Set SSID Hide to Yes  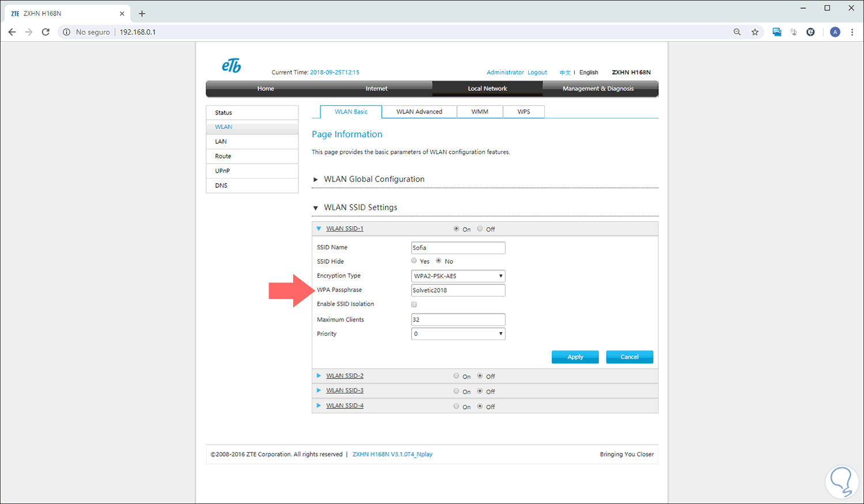click(414, 261)
